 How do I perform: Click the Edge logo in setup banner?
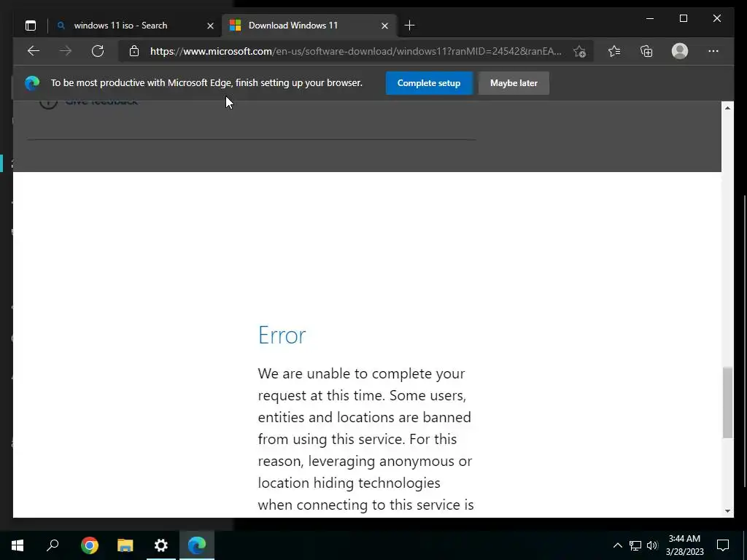coord(32,83)
